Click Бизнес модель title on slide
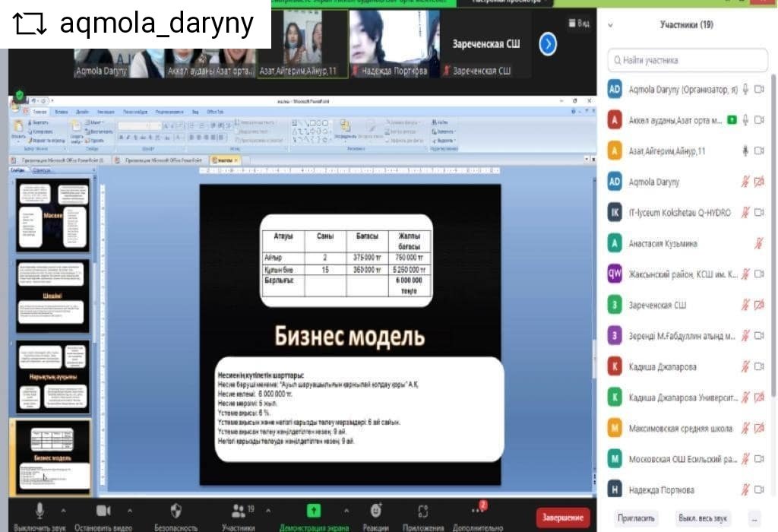The width and height of the screenshot is (778, 532). 349,336
